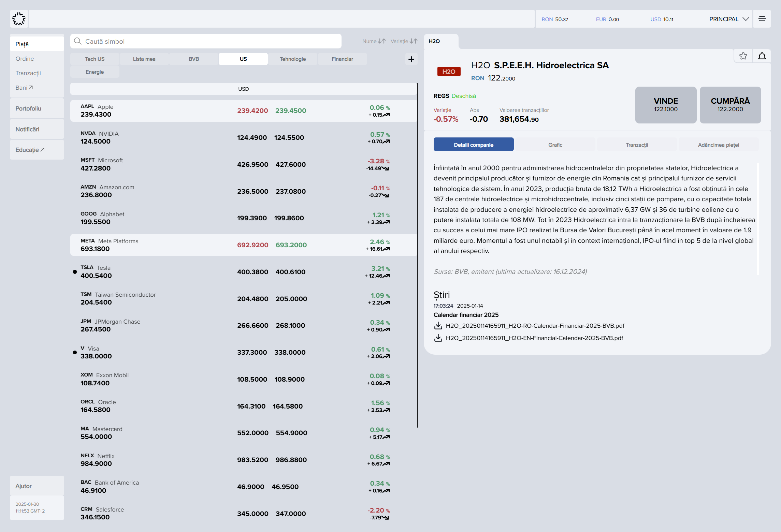Click the search magnifier icon
The height and width of the screenshot is (532, 781).
(78, 41)
